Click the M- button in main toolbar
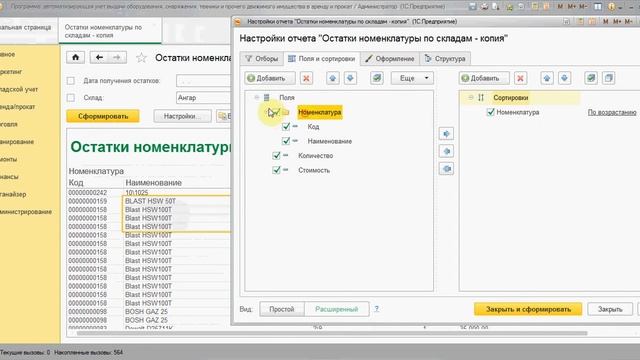Image resolution: width=640 pixels, height=360 pixels. 583,7
